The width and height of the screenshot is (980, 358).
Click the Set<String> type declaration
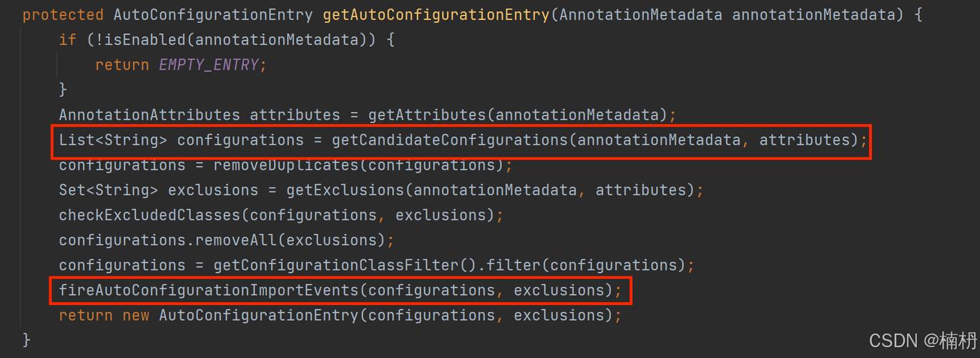coord(109,190)
